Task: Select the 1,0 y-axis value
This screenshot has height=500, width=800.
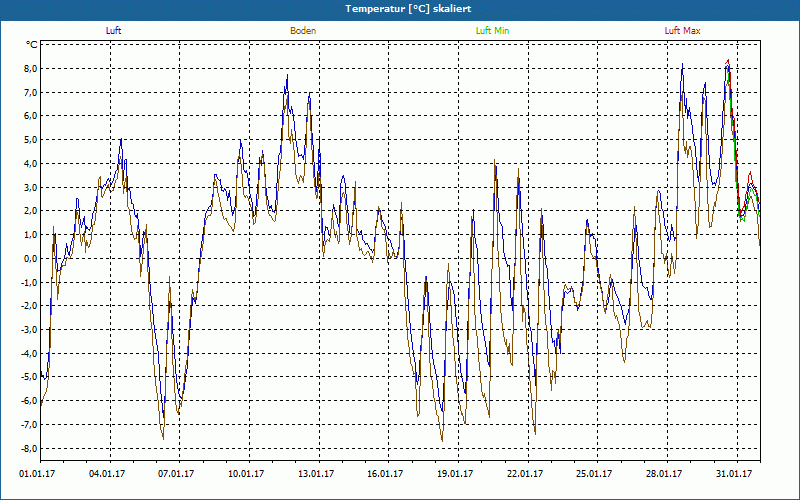Action: [x=29, y=235]
